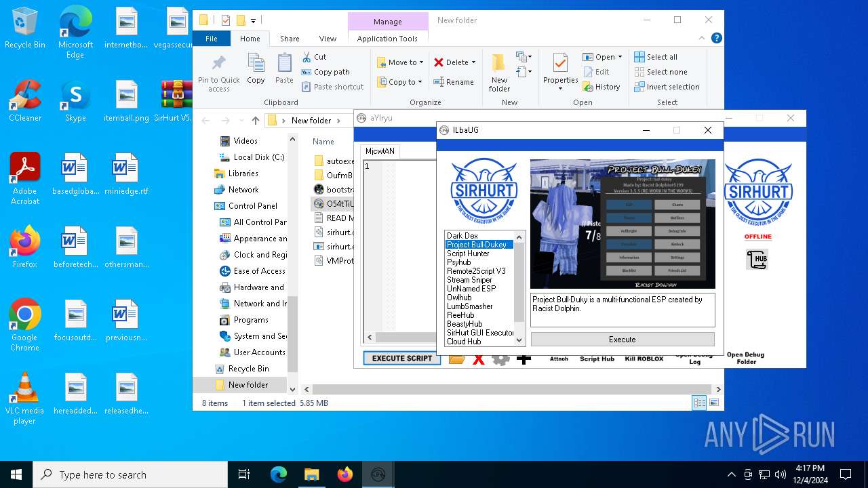Expand the Open dropdown in the ribbon
This screenshot has height=488, width=868.
tap(620, 57)
